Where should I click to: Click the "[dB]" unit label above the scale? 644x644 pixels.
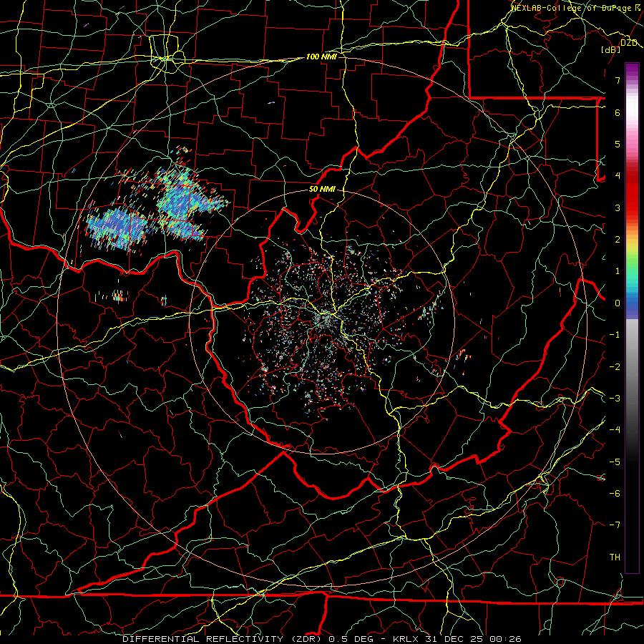(611, 49)
